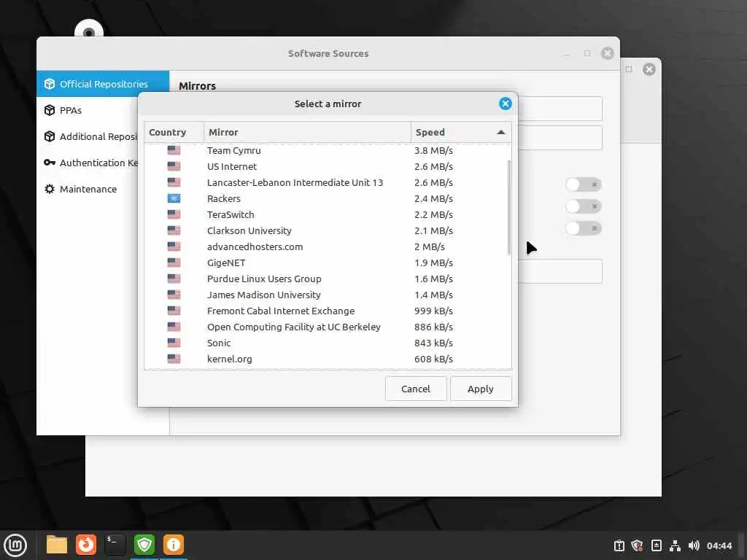This screenshot has width=747, height=560.
Task: Select the James Madison University mirror
Action: click(x=328, y=295)
